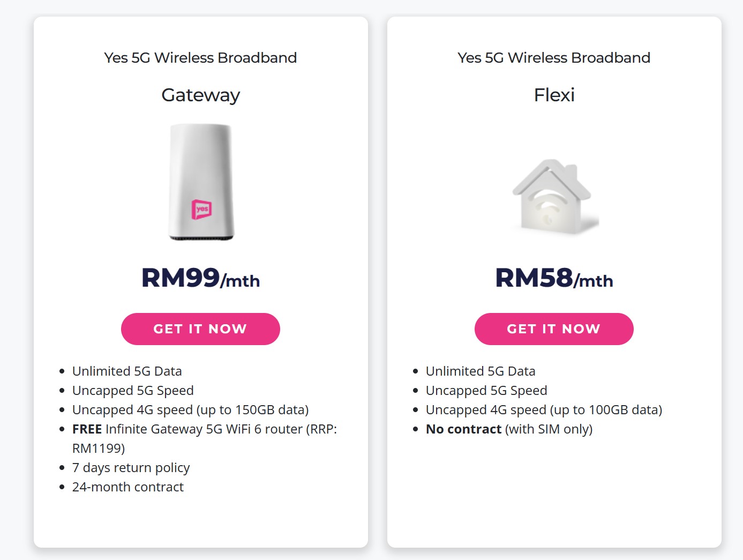Click the RM58/mth price text
This screenshot has height=560, width=743.
coord(554,278)
